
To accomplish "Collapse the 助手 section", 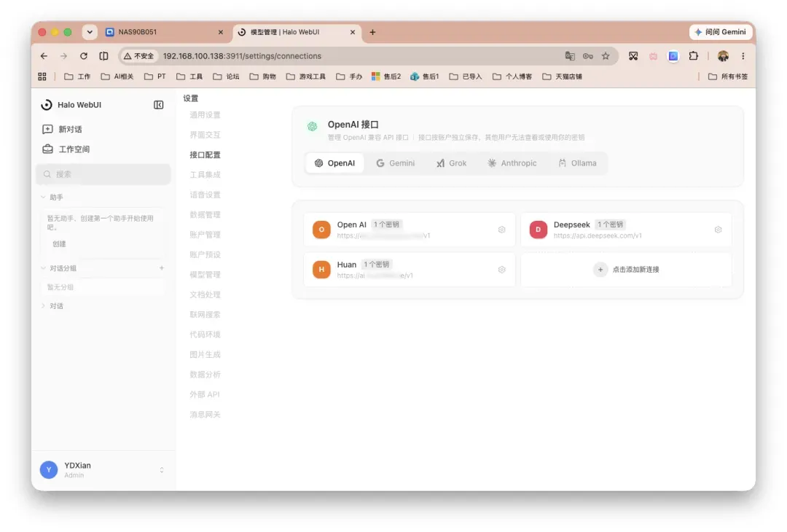I will coord(43,197).
